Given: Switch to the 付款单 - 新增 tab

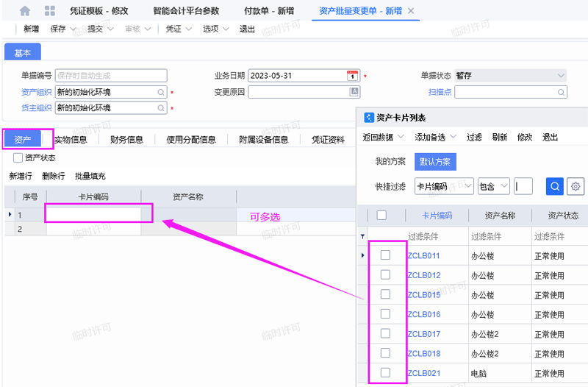Looking at the screenshot, I should (269, 11).
